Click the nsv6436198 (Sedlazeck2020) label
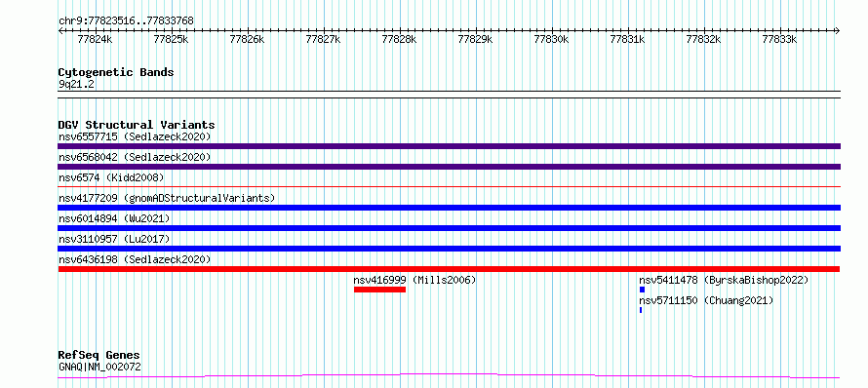The width and height of the screenshot is (868, 388). [135, 259]
